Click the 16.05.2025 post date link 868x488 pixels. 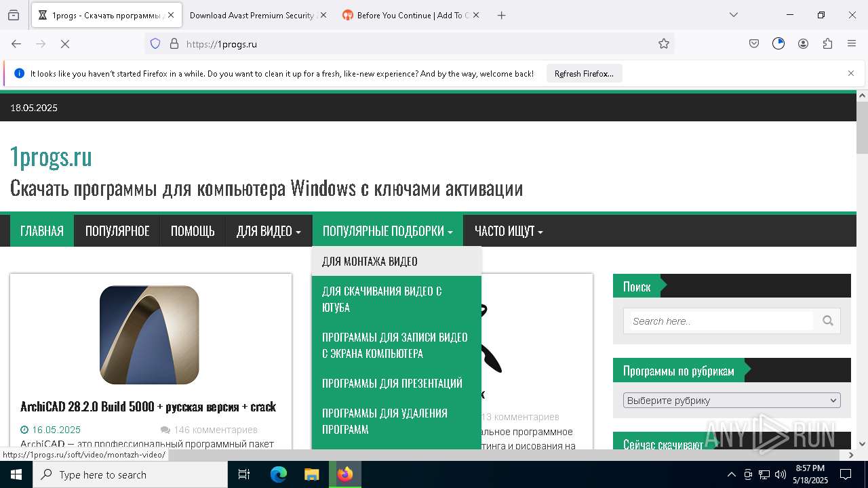click(x=56, y=430)
